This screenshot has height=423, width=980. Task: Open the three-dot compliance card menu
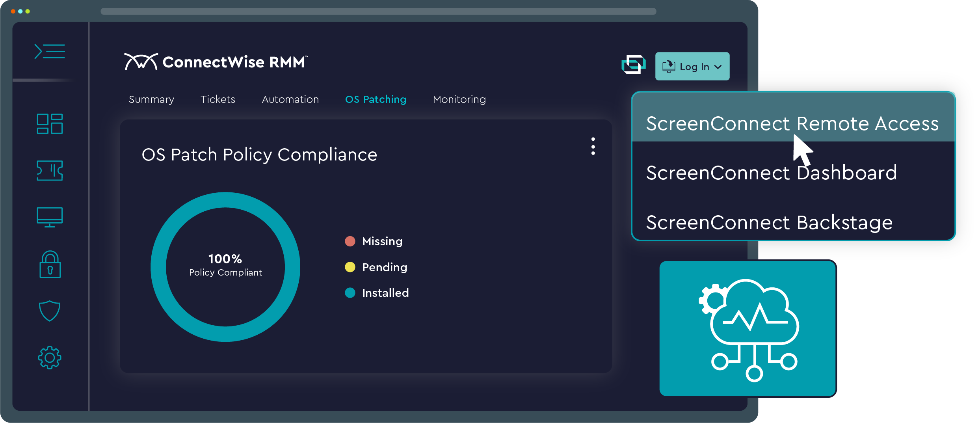[x=593, y=146]
